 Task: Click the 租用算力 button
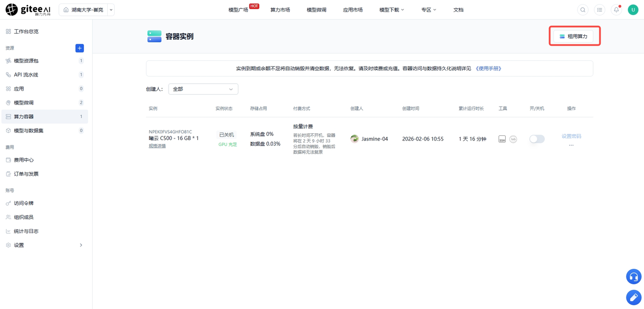(574, 36)
